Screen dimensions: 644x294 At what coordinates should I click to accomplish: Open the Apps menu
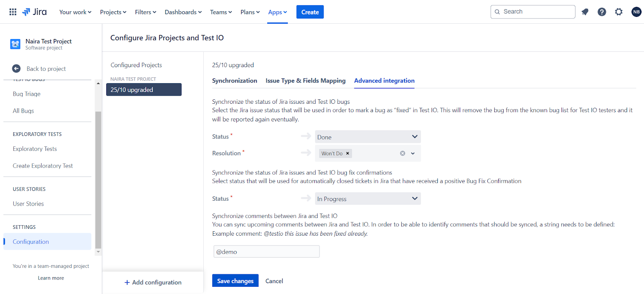[277, 12]
